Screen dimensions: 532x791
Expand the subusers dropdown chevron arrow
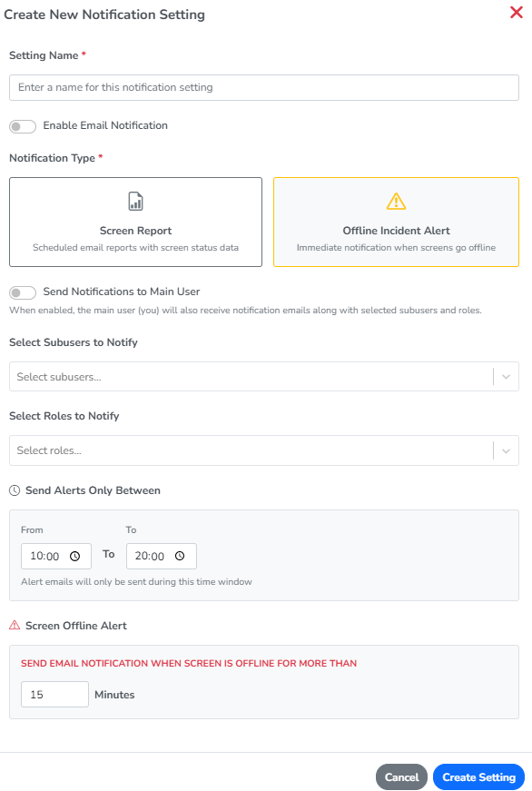[x=506, y=377]
